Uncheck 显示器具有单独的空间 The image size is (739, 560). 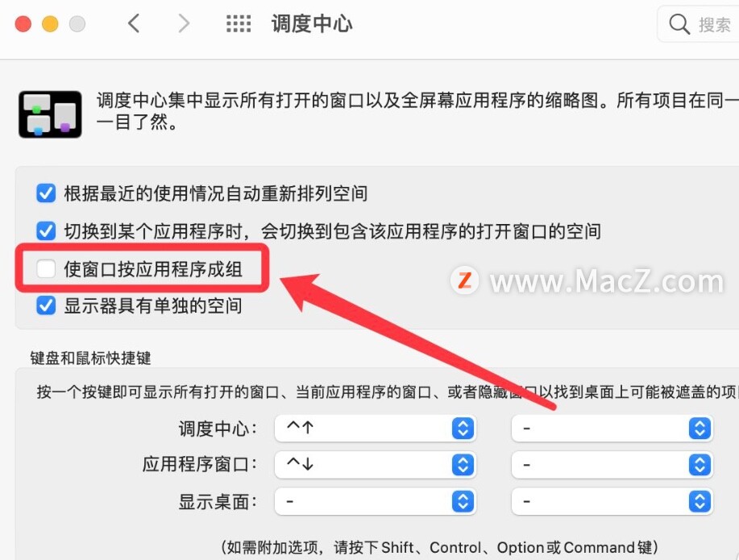pyautogui.click(x=46, y=305)
